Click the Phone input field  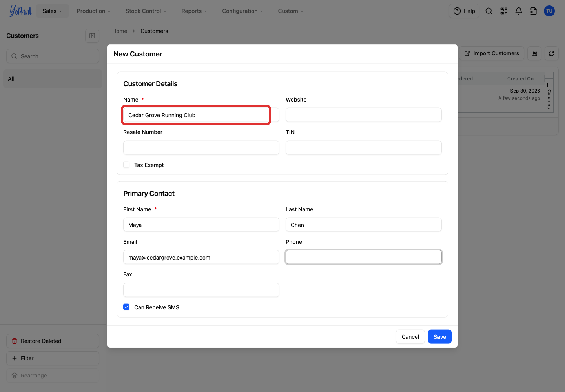[x=364, y=257]
